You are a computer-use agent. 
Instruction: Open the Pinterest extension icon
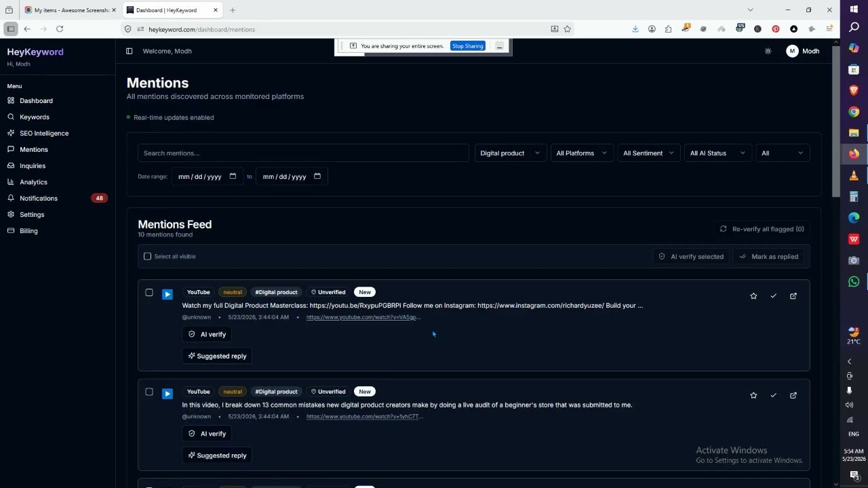[776, 29]
